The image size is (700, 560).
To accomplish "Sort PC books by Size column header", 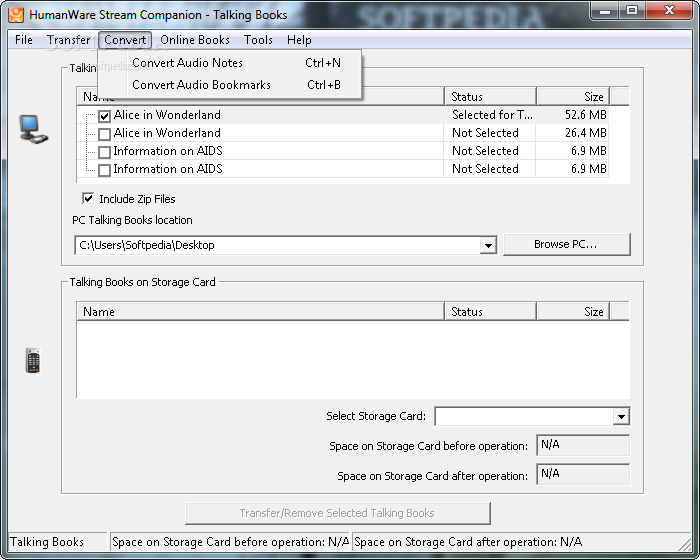I will (573, 96).
